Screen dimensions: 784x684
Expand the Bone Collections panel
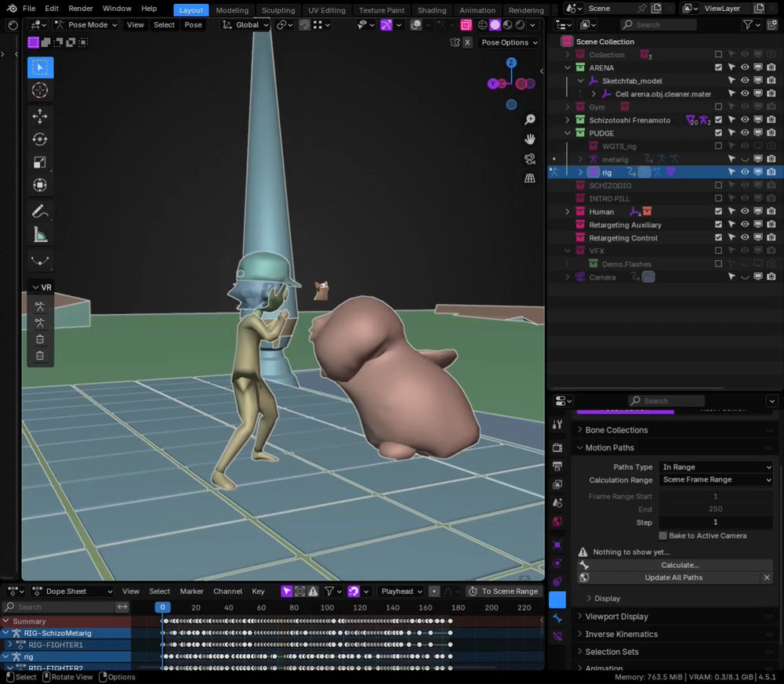(616, 429)
